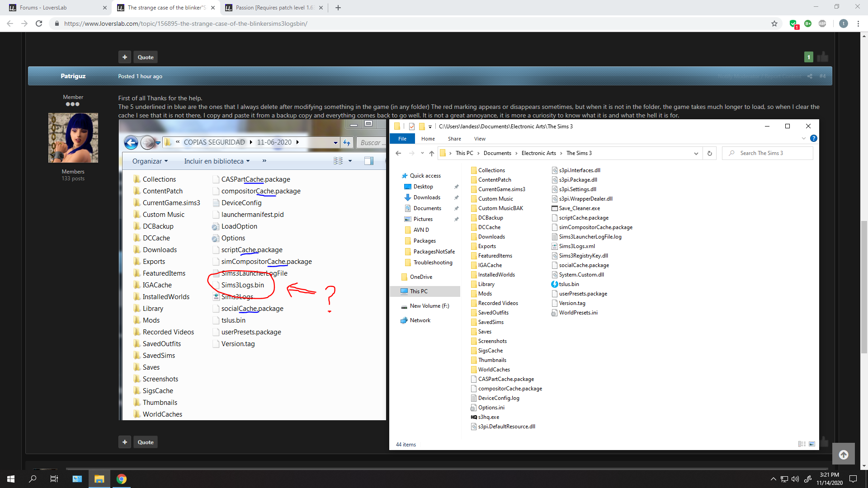Image resolution: width=868 pixels, height=488 pixels.
Task: Click the share icon on Patriguz's post
Action: pos(810,76)
